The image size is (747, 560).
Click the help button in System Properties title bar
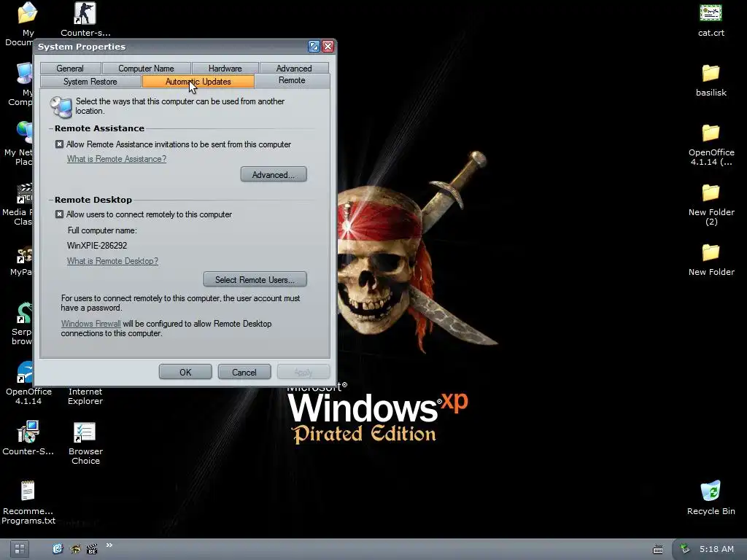click(x=314, y=46)
